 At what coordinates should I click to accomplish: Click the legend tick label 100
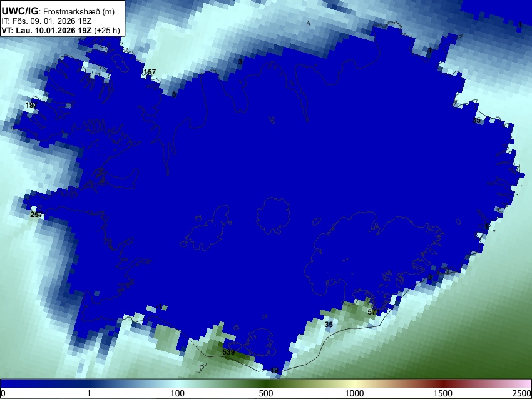177,393
